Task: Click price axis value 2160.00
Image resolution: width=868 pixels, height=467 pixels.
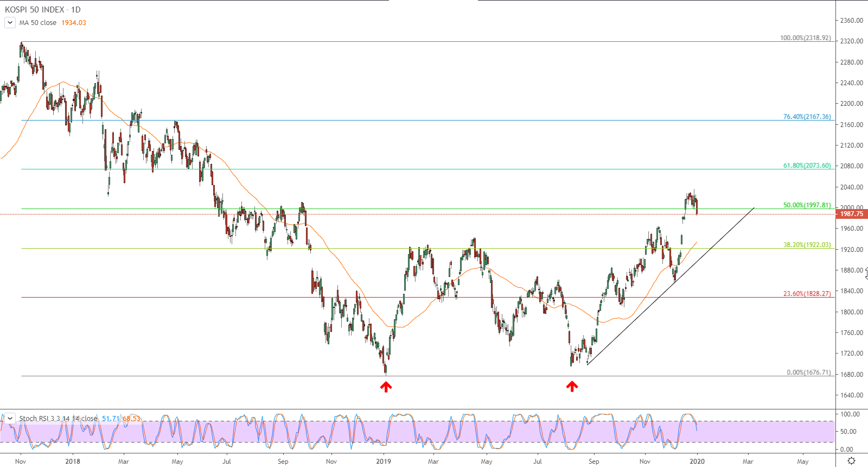Action: [x=852, y=125]
